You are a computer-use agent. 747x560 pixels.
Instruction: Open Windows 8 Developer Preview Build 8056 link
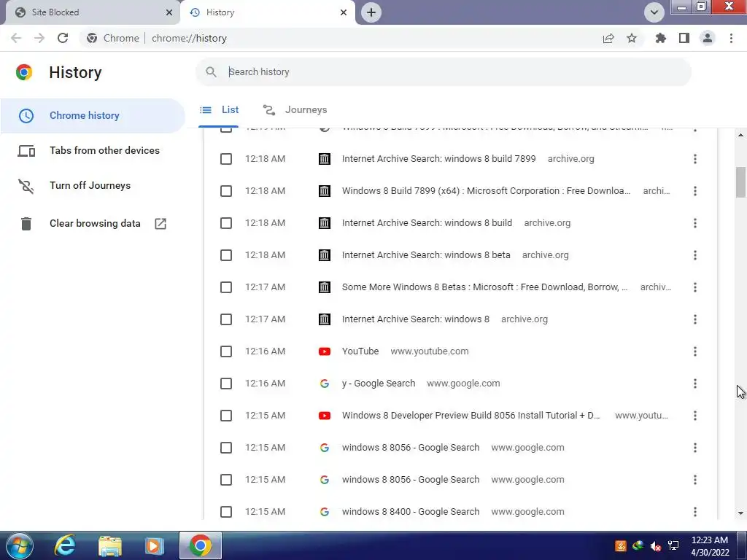(471, 416)
